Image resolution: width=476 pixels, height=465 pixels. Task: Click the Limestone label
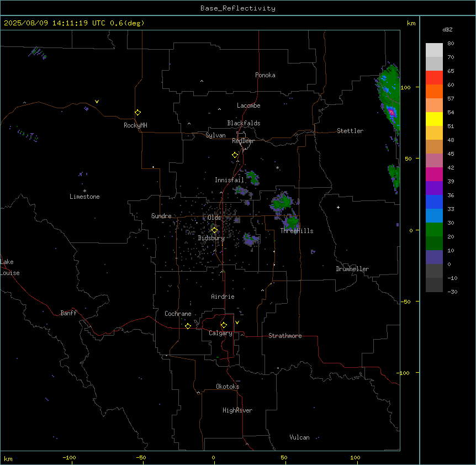(x=84, y=197)
